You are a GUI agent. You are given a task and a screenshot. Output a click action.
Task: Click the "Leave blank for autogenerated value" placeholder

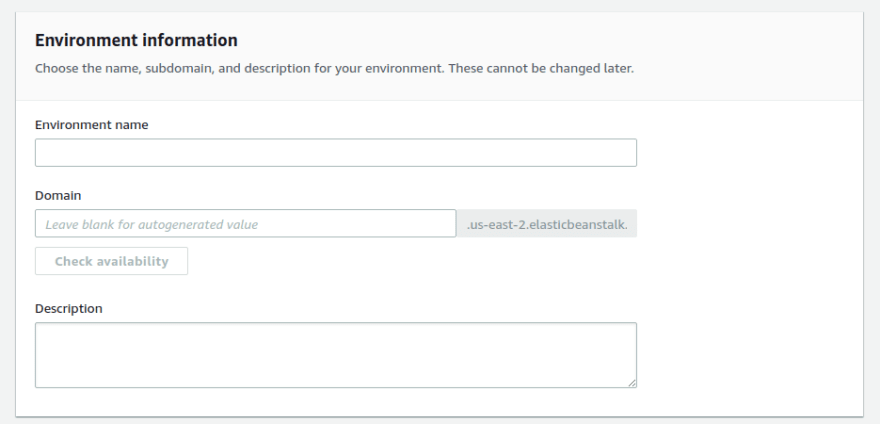[x=152, y=224]
